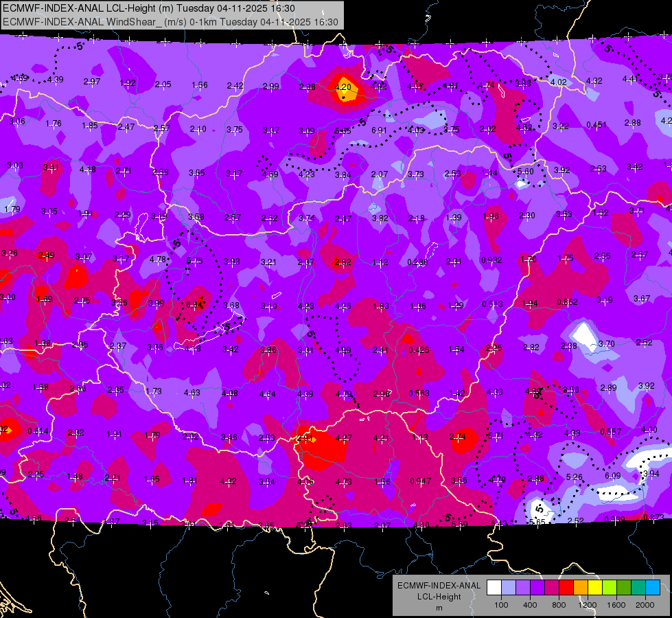
Task: Click the legend name ECMWF-INDEX-ANAL
Action: (x=439, y=586)
